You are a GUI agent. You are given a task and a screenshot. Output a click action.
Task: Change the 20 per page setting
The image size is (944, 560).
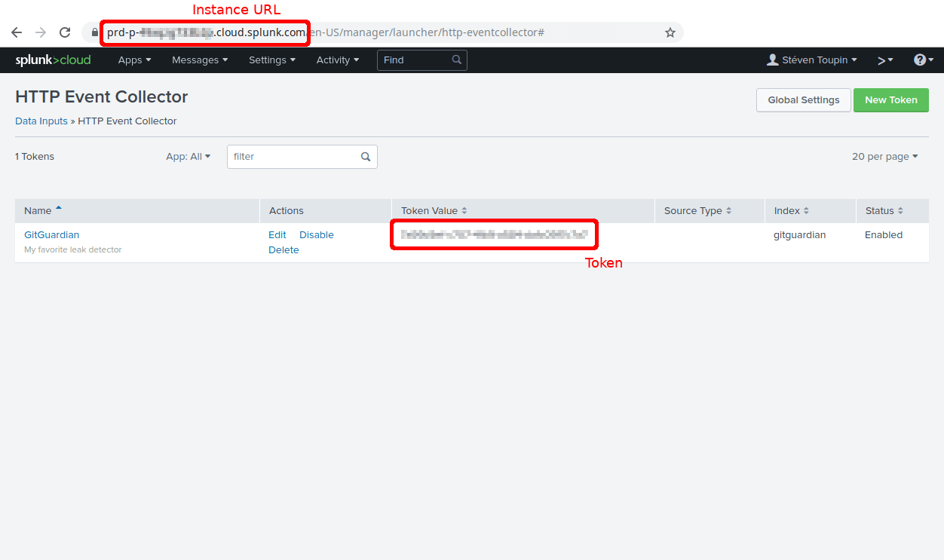pyautogui.click(x=885, y=157)
